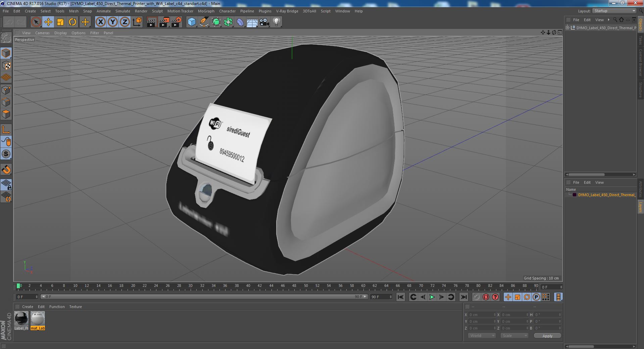Viewport: 644px width, 349px height.
Task: Open the World coordinate dropdown
Action: coord(482,336)
